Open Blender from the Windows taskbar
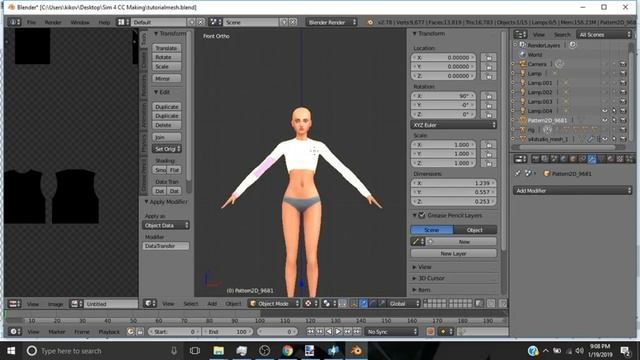 [356, 351]
